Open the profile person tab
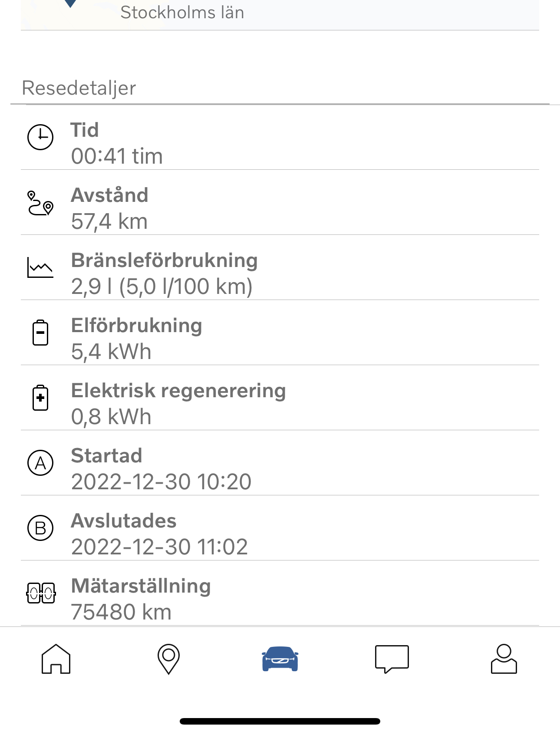 [504, 659]
